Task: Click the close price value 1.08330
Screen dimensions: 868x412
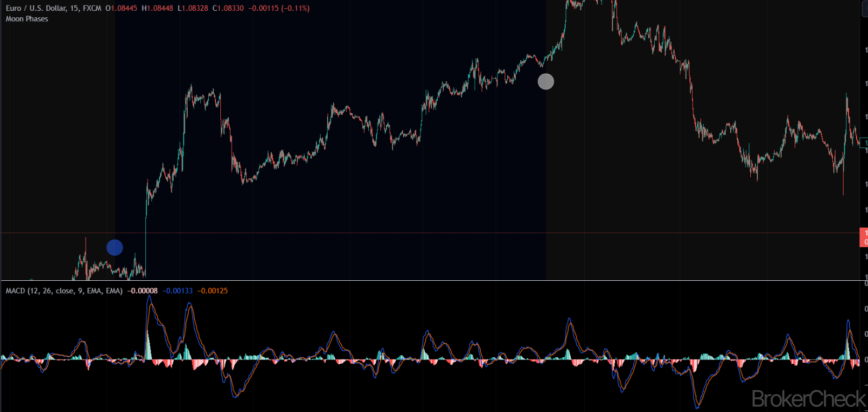Action: (x=231, y=8)
